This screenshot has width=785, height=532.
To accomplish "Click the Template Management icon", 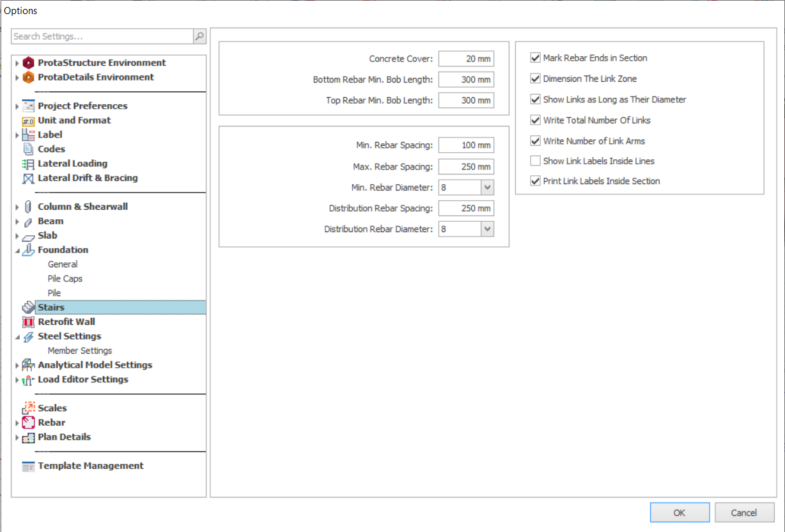I will (28, 466).
